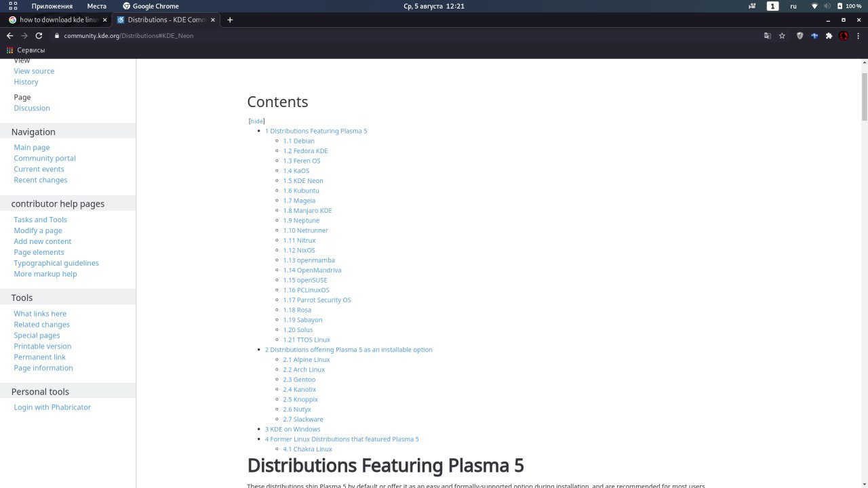
Task: Click the screen recording camera indicator
Action: (752, 6)
